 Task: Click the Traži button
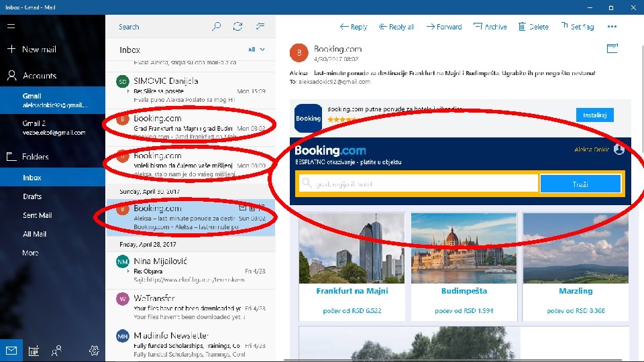(x=580, y=184)
